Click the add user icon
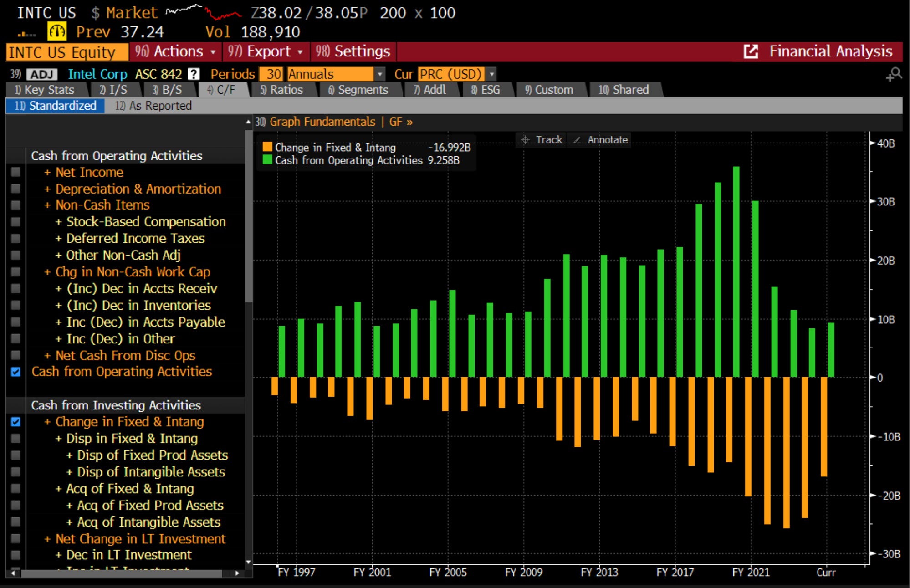The image size is (910, 588). pyautogui.click(x=894, y=74)
